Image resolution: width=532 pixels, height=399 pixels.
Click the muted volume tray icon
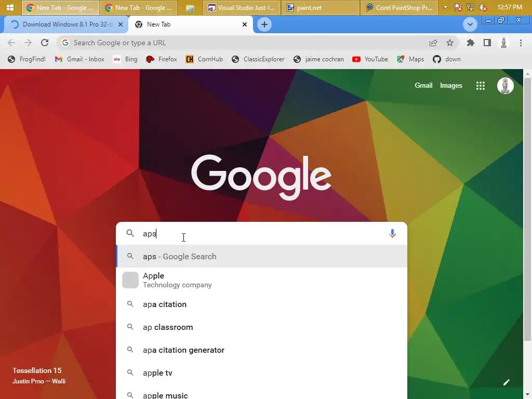483,7
